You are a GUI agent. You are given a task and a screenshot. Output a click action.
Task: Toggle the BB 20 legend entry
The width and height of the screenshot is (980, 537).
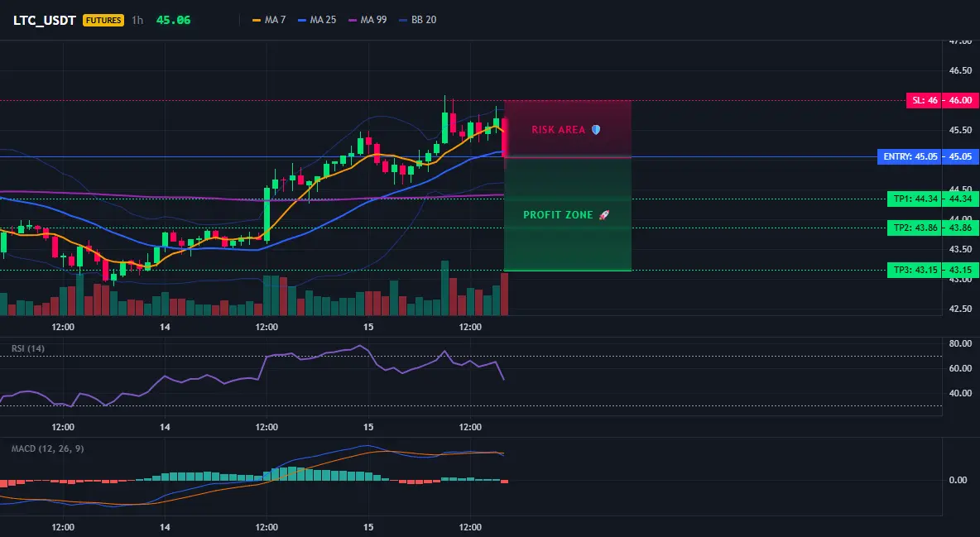coord(417,20)
